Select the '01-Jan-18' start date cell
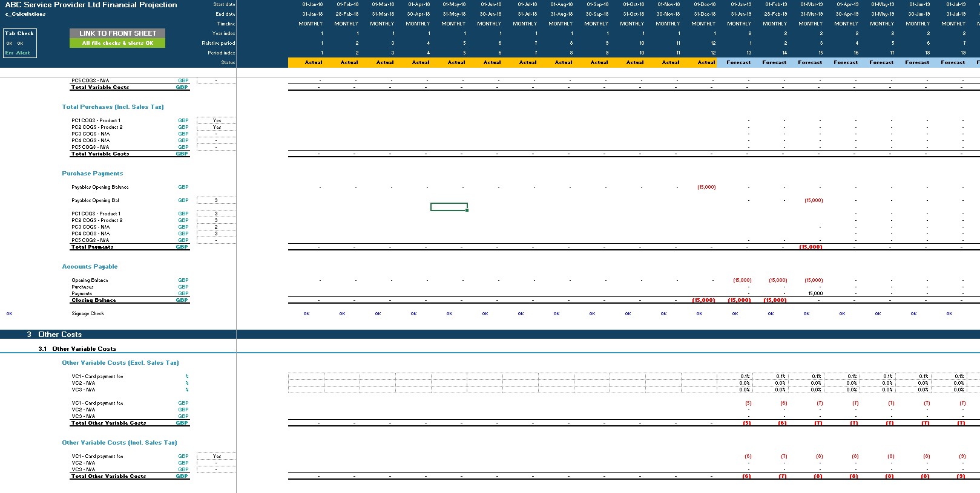Image resolution: width=980 pixels, height=493 pixels. tap(312, 4)
